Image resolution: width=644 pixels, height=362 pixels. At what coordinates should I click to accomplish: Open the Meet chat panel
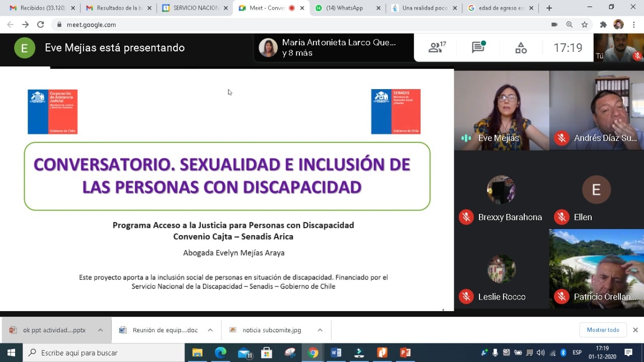[478, 48]
